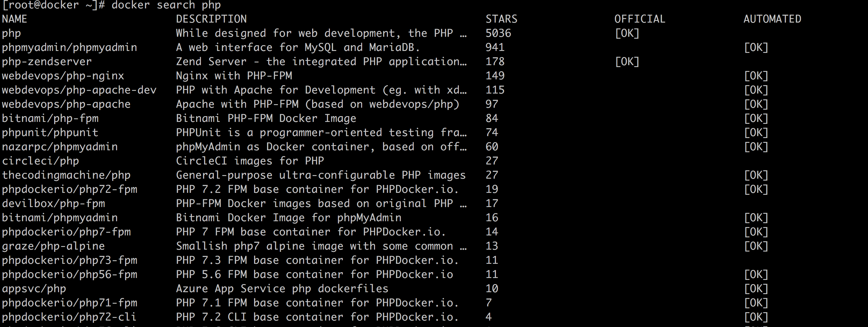Click the official [OK] marker for php-zendserver
The width and height of the screenshot is (868, 327).
pos(627,62)
